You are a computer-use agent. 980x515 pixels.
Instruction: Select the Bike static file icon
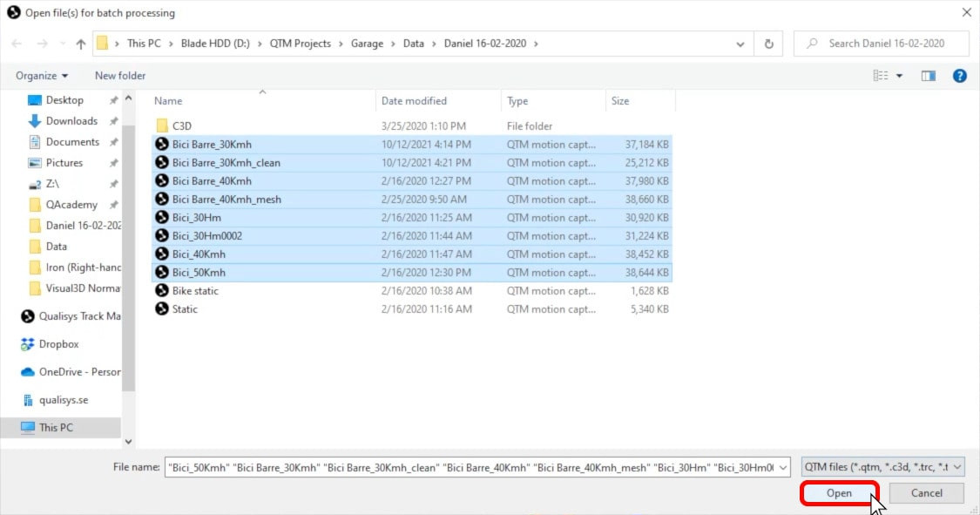point(162,291)
